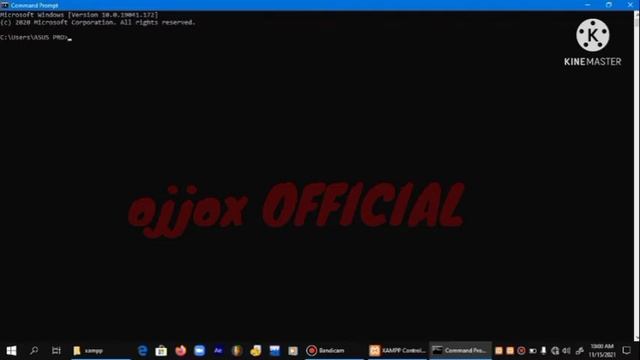Launch Adobe After Effects from the taskbar
Screen dimensions: 640x360
pos(218,350)
